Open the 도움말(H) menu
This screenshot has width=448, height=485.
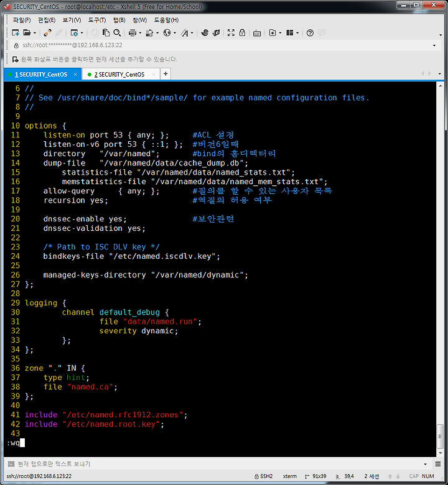click(166, 20)
